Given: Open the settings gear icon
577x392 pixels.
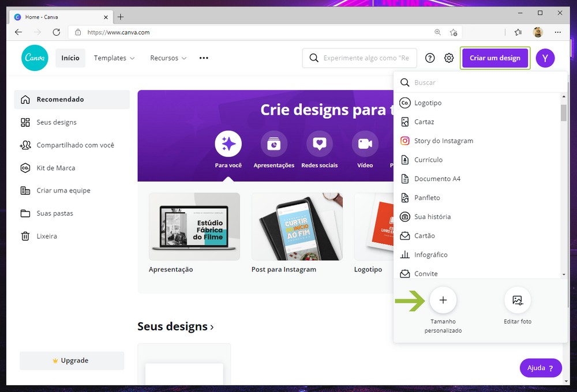Looking at the screenshot, I should tap(448, 58).
